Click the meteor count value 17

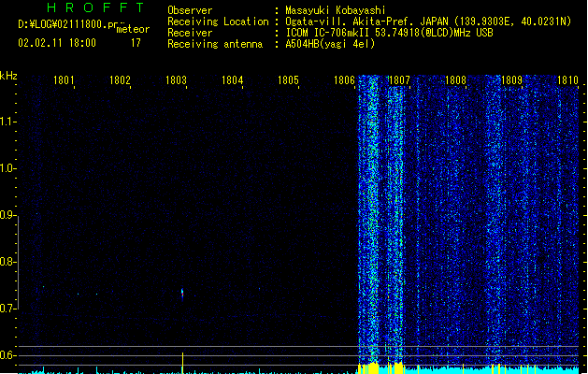coord(136,43)
